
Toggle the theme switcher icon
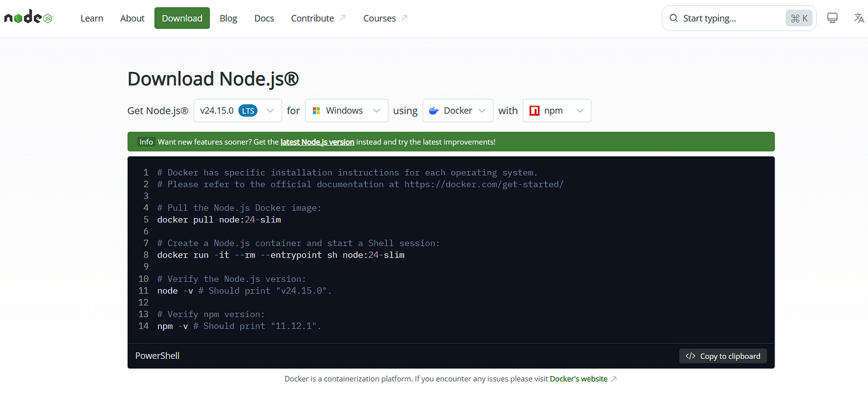832,18
